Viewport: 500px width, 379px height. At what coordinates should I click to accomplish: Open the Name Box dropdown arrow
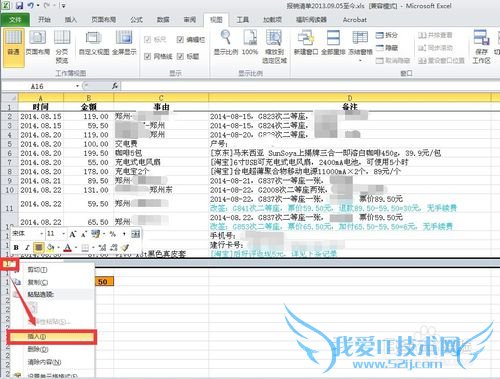[77, 86]
